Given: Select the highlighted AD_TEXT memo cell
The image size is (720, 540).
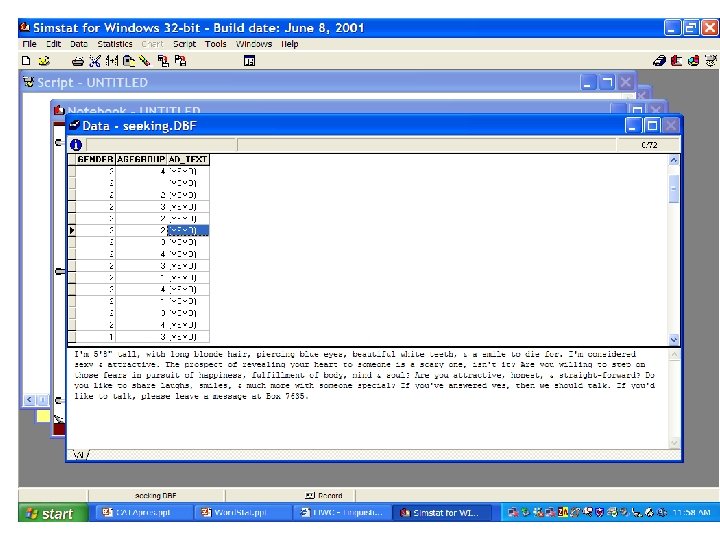Looking at the screenshot, I should point(188,230).
